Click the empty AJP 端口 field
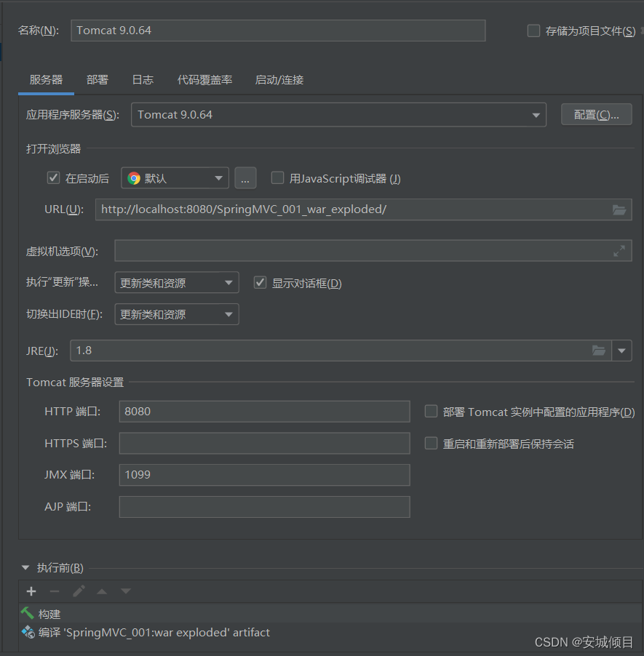Screen dimensions: 644x656 [x=265, y=507]
